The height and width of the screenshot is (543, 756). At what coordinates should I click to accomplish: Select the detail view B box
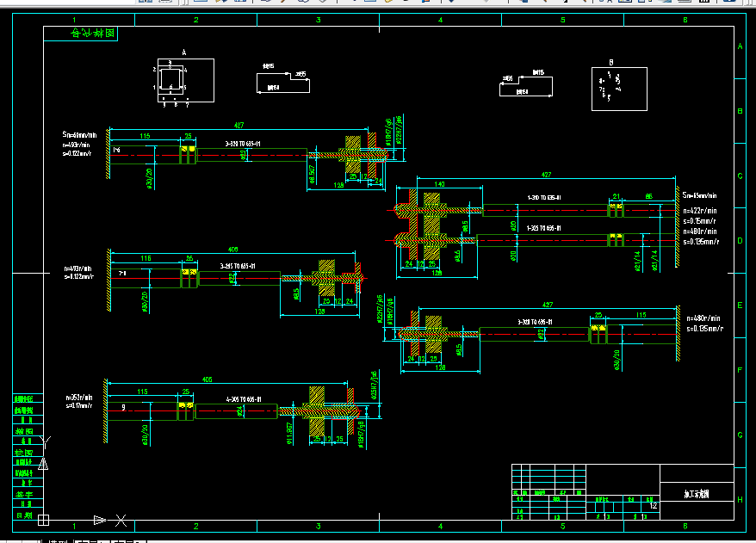point(619,89)
